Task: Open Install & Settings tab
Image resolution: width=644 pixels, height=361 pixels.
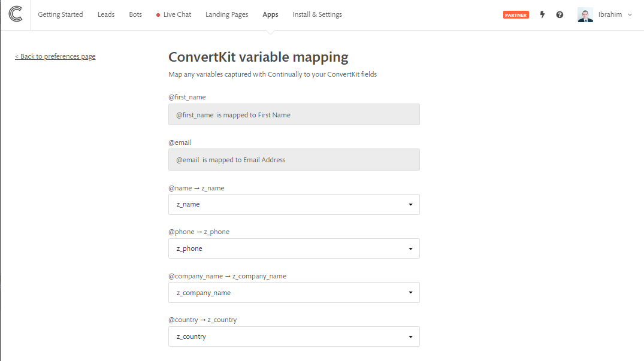Action: [317, 14]
